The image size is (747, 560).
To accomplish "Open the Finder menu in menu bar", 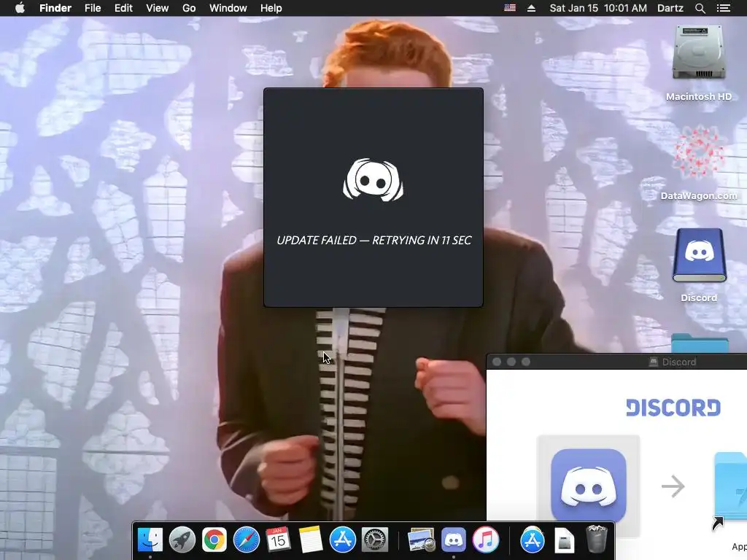I will click(55, 8).
